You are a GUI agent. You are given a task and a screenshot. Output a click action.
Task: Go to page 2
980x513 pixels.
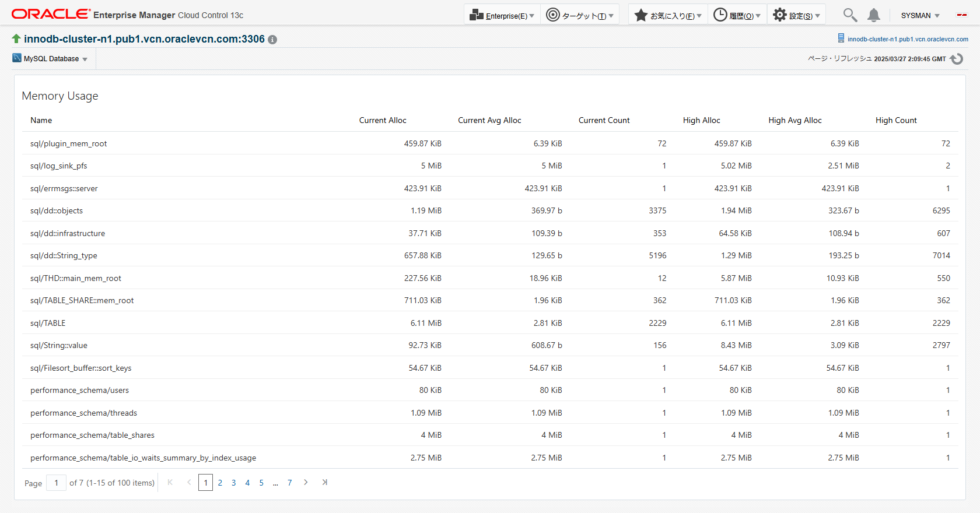click(220, 483)
